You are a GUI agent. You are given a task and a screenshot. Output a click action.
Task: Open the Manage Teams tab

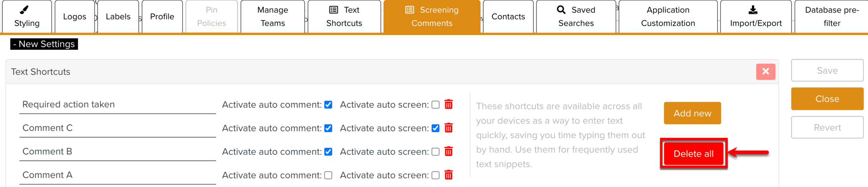(273, 17)
